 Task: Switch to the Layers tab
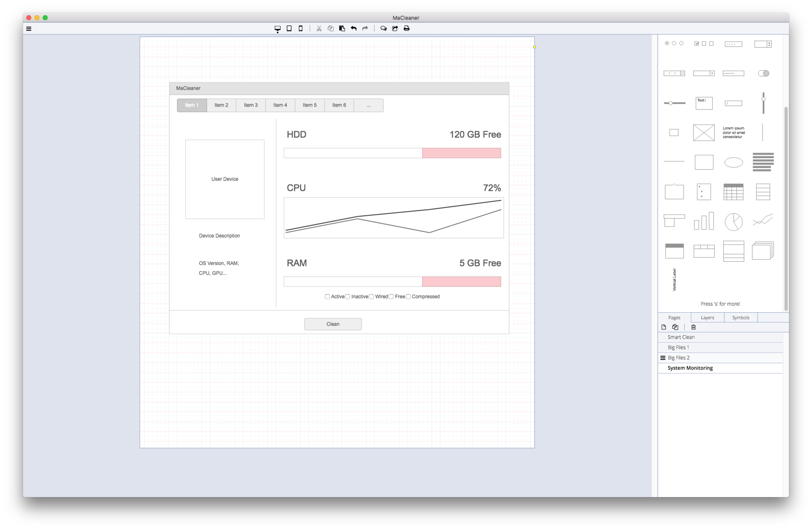pos(707,318)
